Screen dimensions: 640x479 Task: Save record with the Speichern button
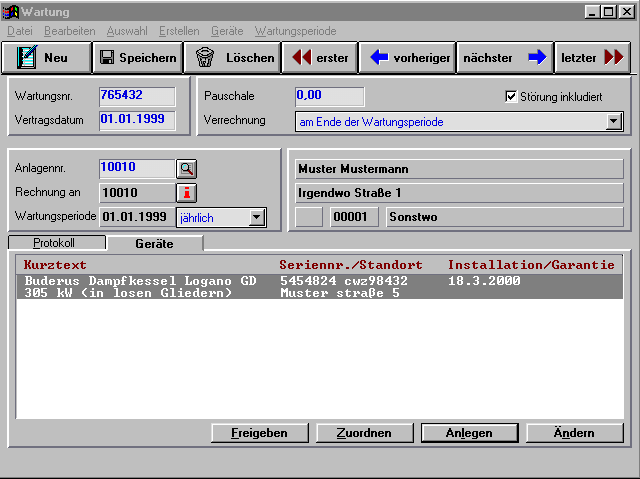(x=138, y=58)
